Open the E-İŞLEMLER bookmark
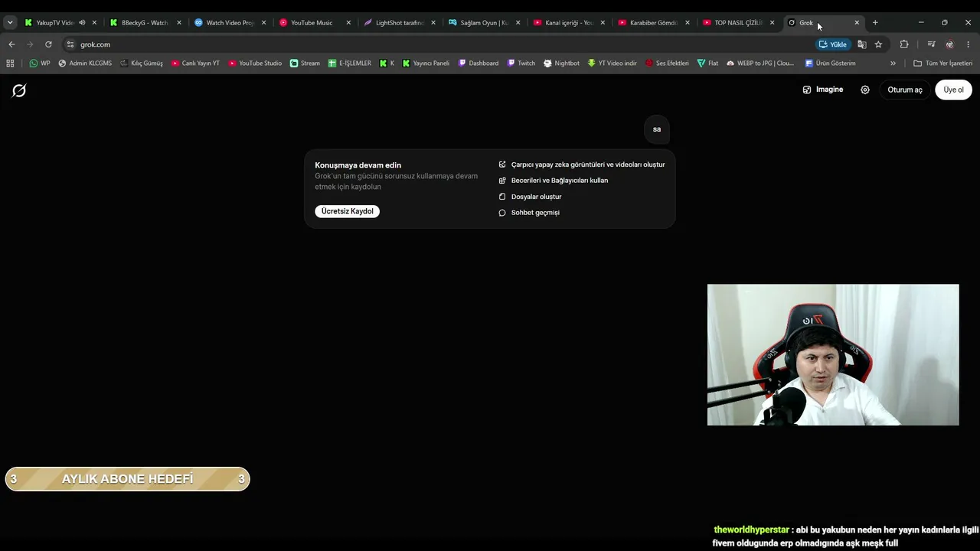The image size is (980, 551). [350, 64]
